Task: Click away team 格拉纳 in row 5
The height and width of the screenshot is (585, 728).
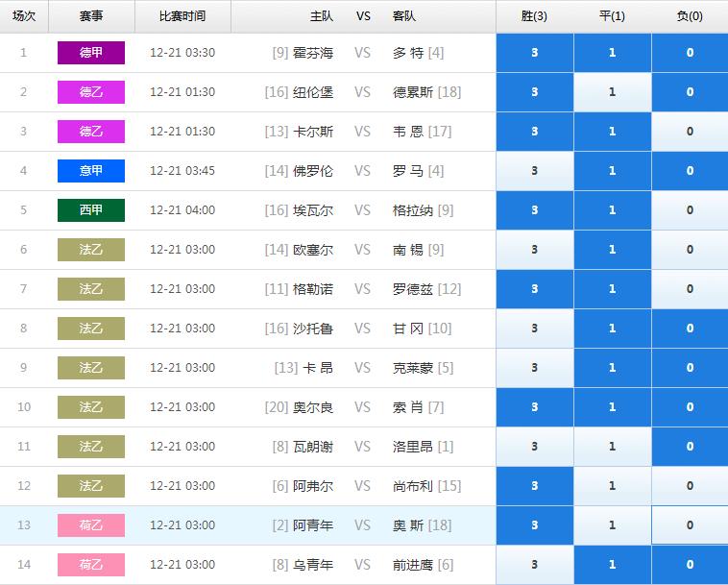Action: pyautogui.click(x=413, y=210)
